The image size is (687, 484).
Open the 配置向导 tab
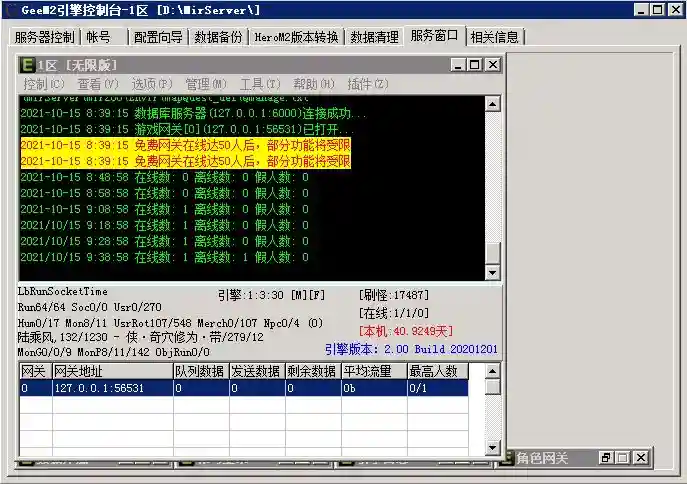point(158,37)
